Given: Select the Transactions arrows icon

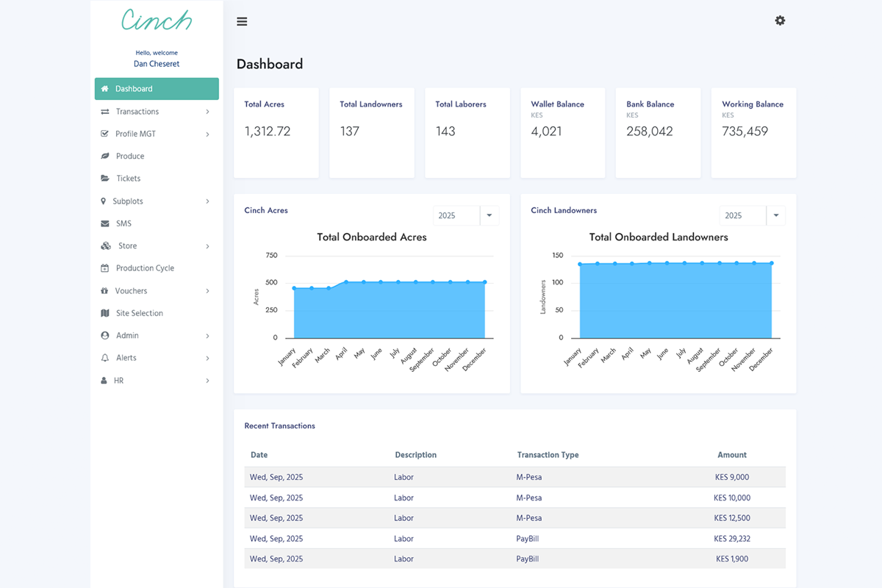Looking at the screenshot, I should coord(104,111).
